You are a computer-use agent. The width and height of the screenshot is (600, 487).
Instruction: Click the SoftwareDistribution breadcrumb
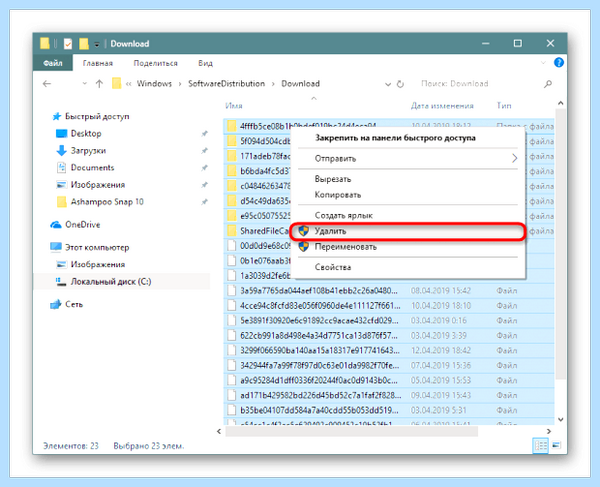coord(226,84)
